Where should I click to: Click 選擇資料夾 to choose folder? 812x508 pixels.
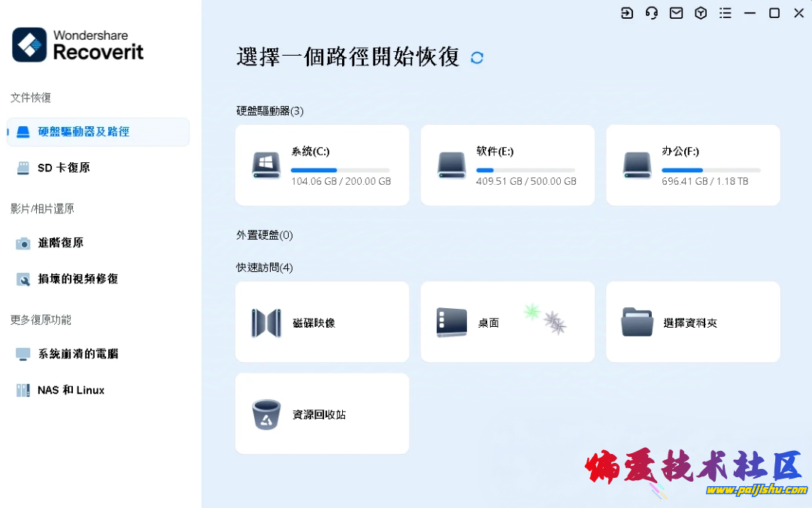(x=689, y=323)
